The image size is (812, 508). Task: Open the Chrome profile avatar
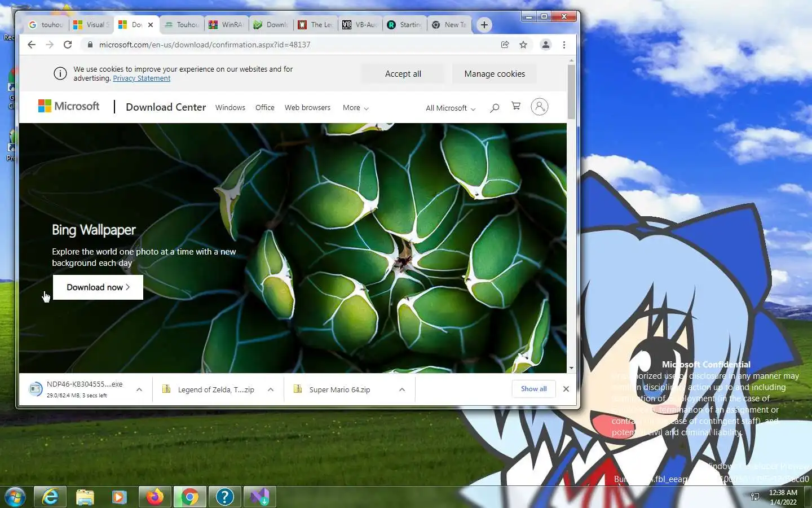click(x=545, y=45)
